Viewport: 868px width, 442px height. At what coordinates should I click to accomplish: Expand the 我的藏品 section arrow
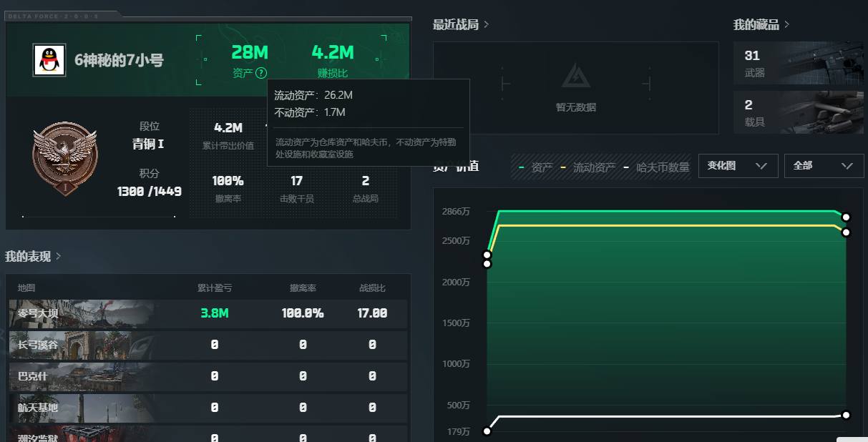tap(787, 25)
